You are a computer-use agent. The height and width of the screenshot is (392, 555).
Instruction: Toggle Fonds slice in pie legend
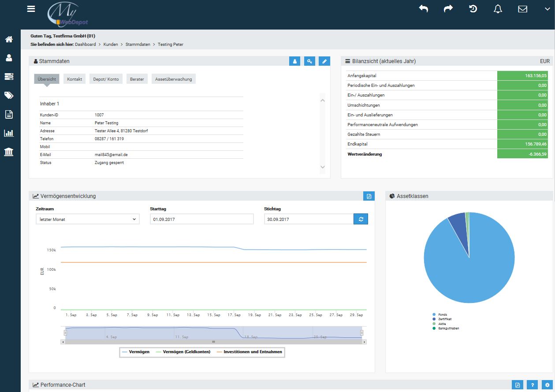coord(442,314)
